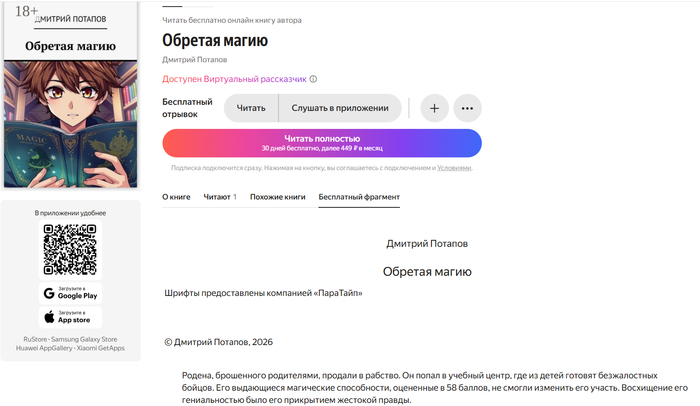Viewport: 700px width, 406px height.
Task: Click author link Дмитрий Потапов under title
Action: point(194,60)
